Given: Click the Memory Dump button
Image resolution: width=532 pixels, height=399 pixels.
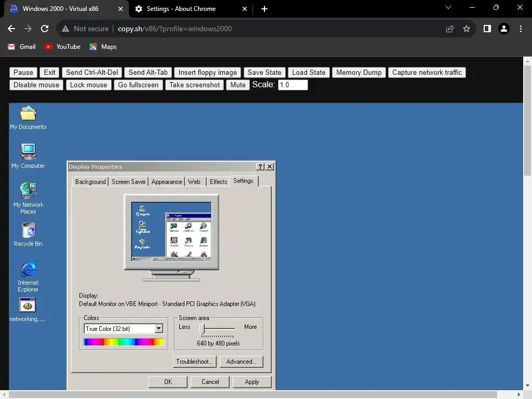Looking at the screenshot, I should 358,73.
